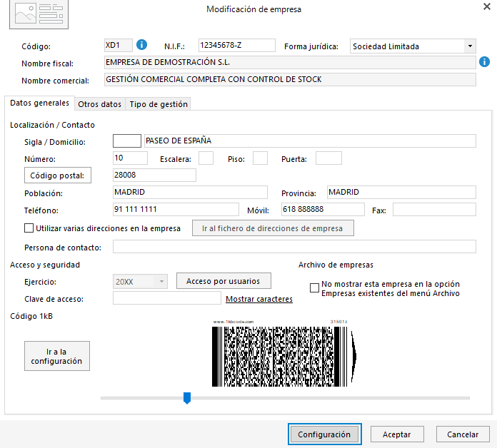
Task: Click the Número field showing 10
Action: pyautogui.click(x=130, y=158)
